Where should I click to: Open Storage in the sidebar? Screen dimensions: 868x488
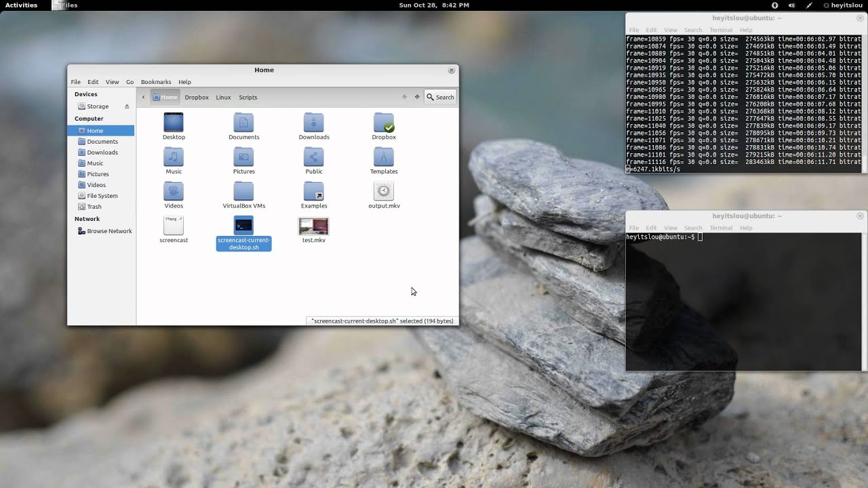97,106
